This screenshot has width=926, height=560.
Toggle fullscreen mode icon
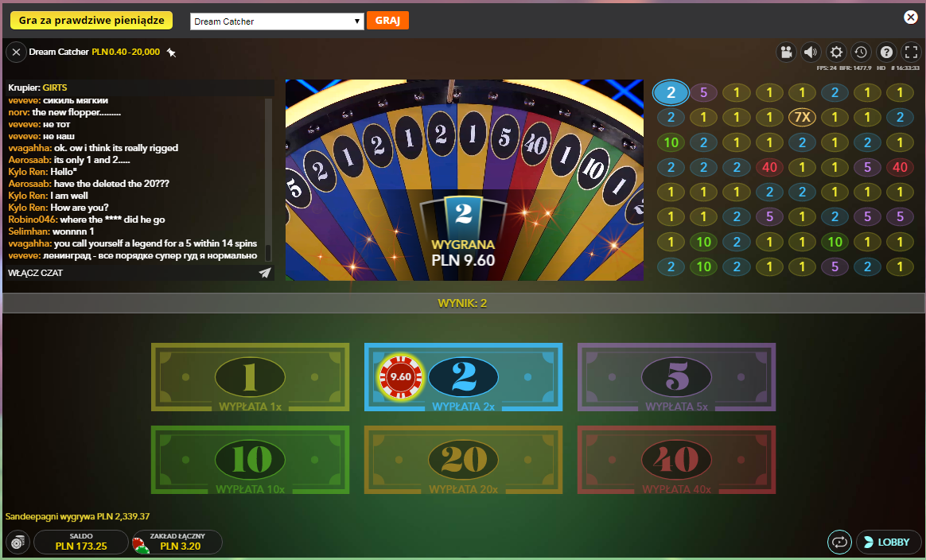tap(911, 52)
